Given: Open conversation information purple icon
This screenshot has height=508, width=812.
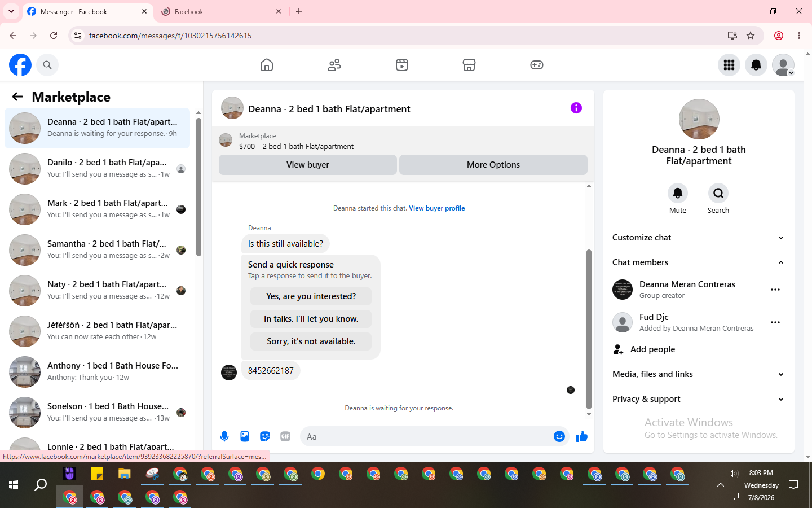Looking at the screenshot, I should pyautogui.click(x=576, y=108).
